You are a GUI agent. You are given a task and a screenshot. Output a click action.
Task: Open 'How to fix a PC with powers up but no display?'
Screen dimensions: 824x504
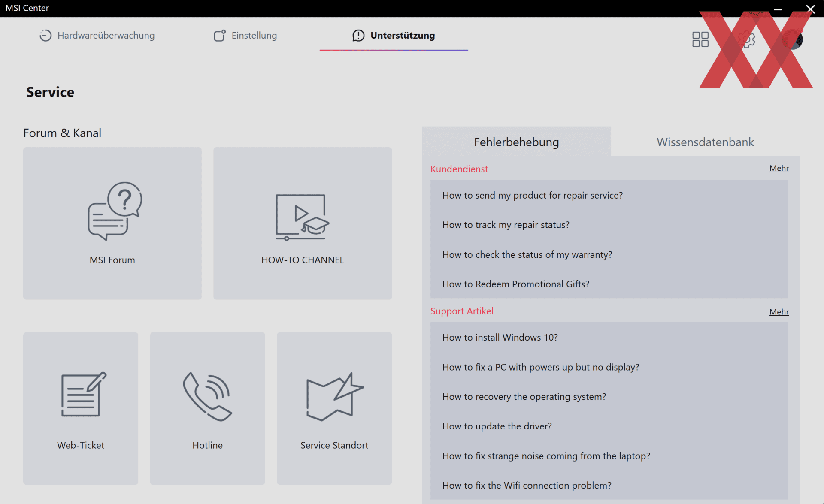(x=609, y=367)
